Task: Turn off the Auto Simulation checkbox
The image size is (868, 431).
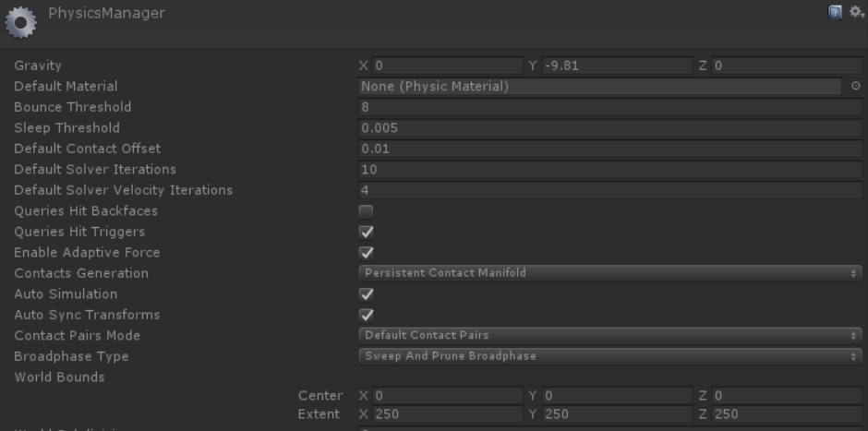Action: click(367, 294)
